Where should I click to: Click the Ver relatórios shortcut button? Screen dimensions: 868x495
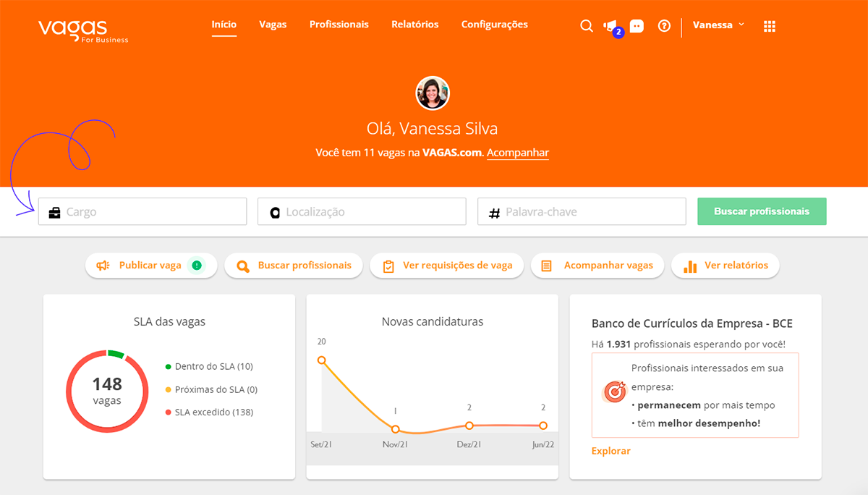[x=726, y=266]
